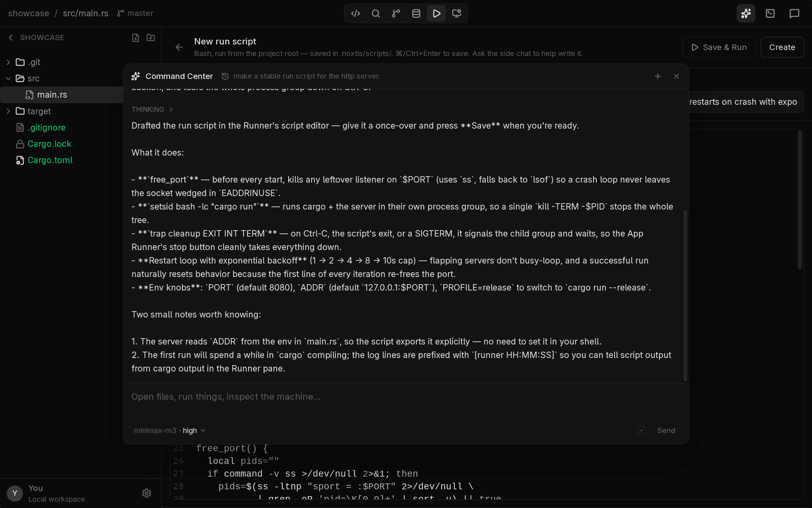Click 'Two small notes worth knowing:' text
Screen dimensions: 812x508
[196, 315]
